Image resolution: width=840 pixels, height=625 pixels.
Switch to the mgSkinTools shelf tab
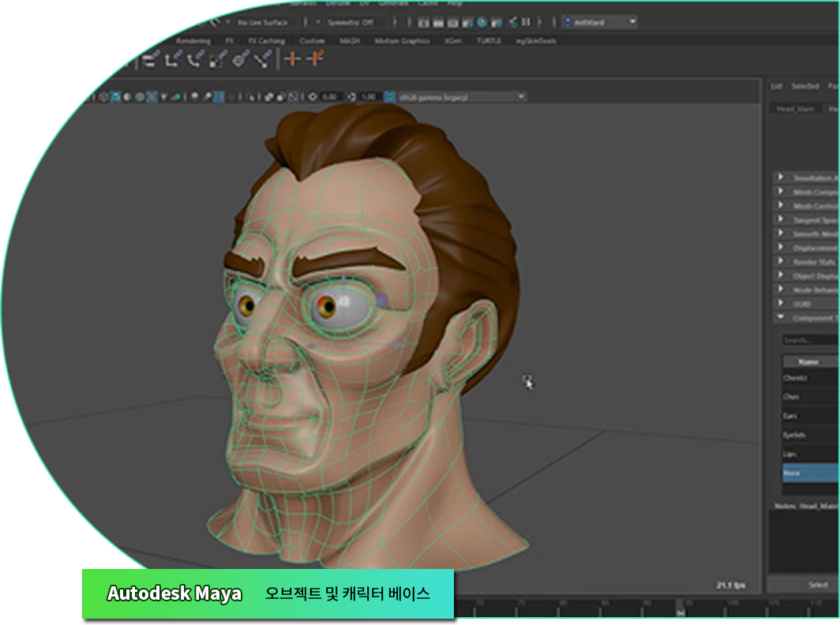(536, 41)
